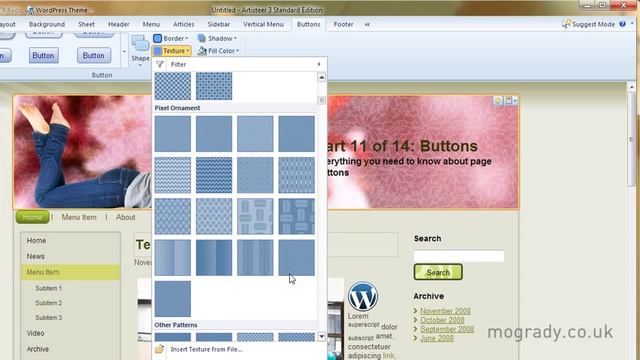Screen dimensions: 640x360
Task: Open the Border dropdown in ribbon
Action: (171, 38)
